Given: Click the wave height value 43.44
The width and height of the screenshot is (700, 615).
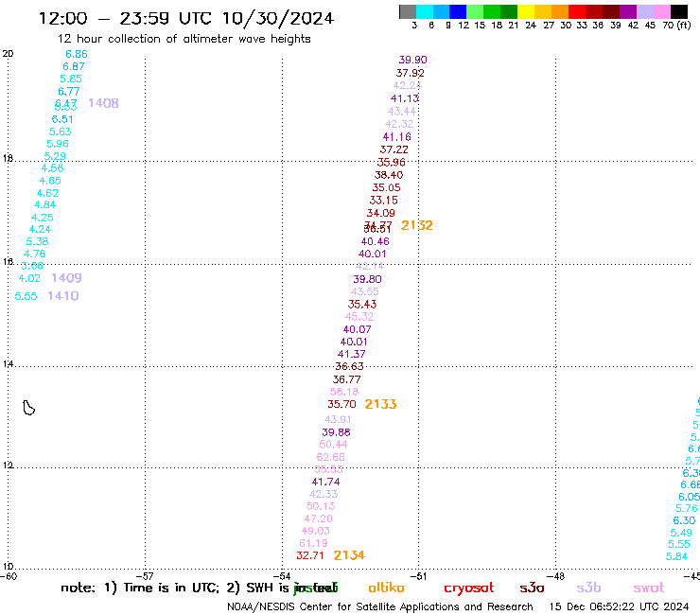Looking at the screenshot, I should coord(402,112).
